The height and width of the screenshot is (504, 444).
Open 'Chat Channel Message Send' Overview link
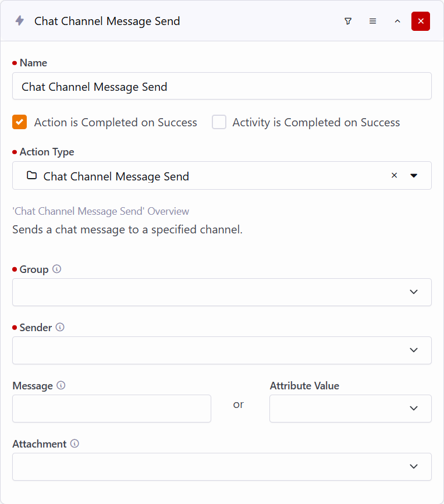click(101, 211)
